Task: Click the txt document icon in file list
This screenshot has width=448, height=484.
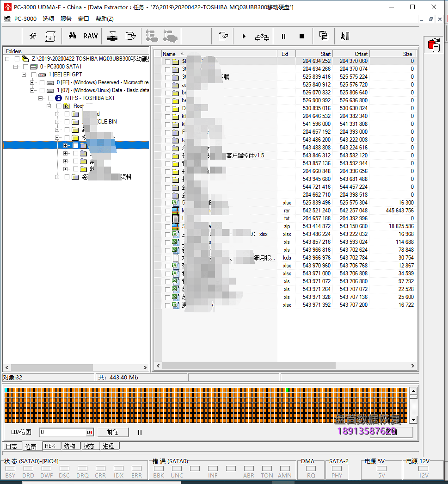Action: [176, 218]
